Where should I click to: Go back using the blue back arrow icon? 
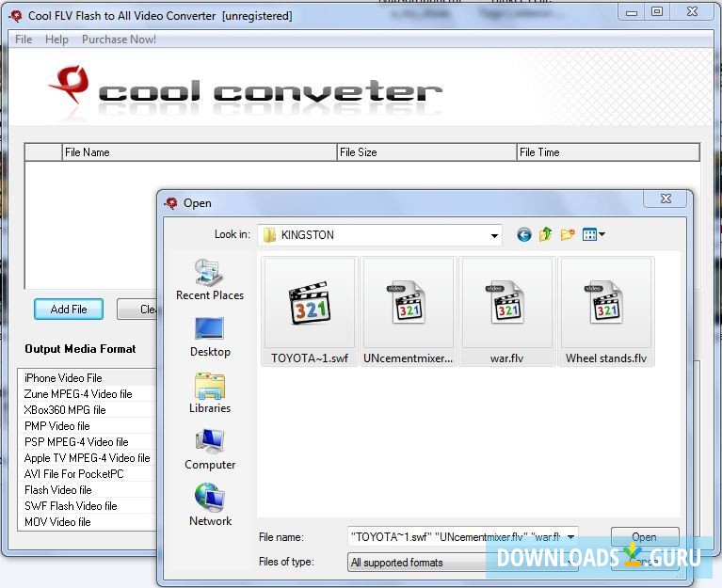coord(524,234)
